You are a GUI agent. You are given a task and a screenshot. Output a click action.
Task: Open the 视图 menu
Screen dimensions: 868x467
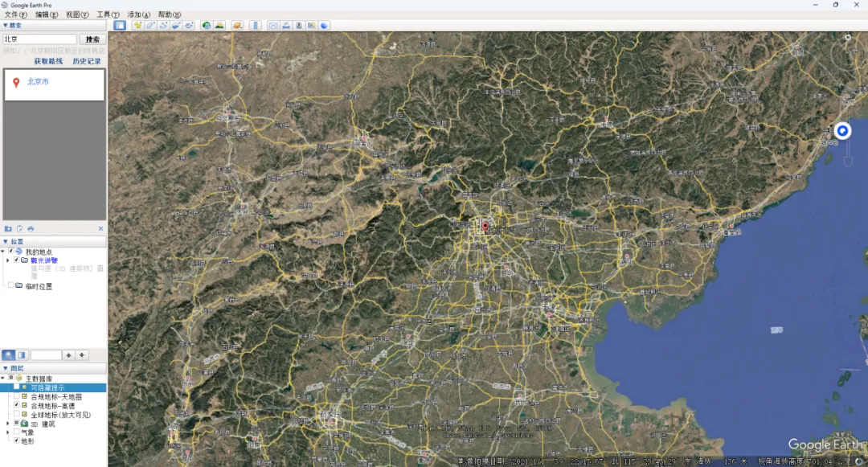[77, 14]
